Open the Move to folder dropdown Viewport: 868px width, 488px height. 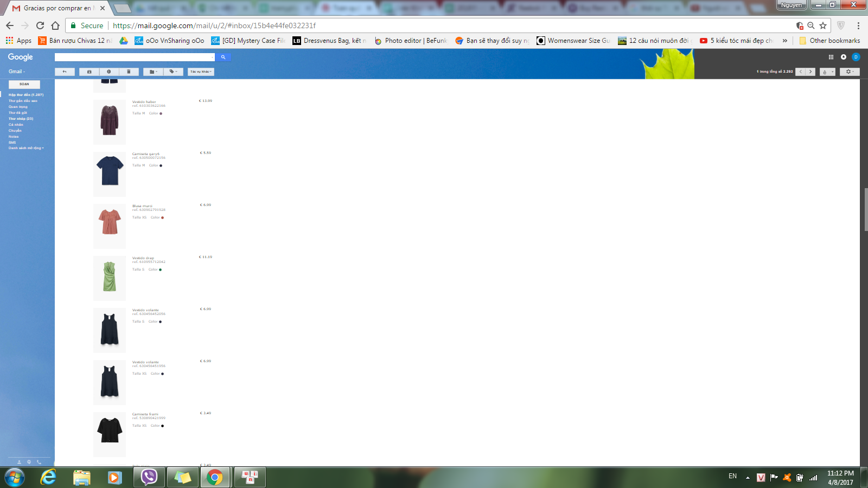click(x=154, y=72)
